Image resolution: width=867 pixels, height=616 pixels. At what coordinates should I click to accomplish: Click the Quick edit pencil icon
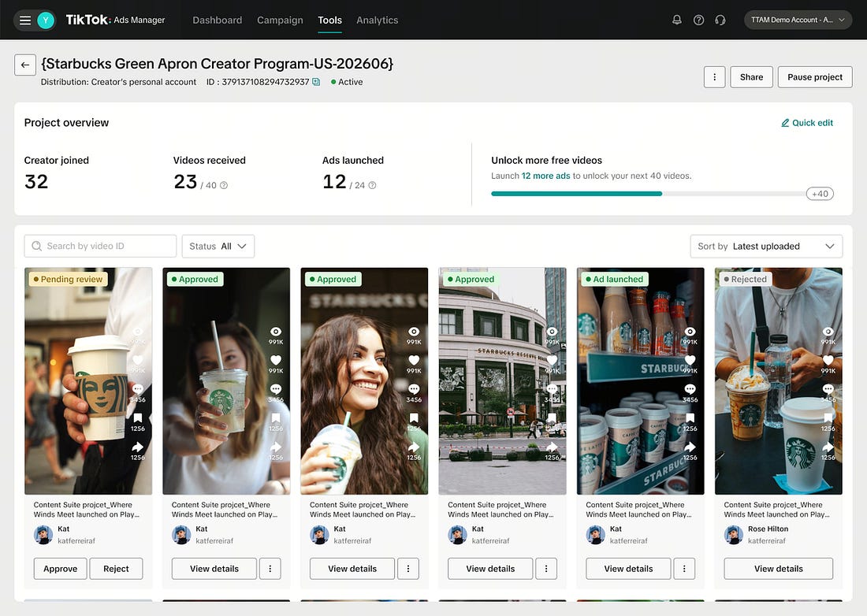click(785, 123)
